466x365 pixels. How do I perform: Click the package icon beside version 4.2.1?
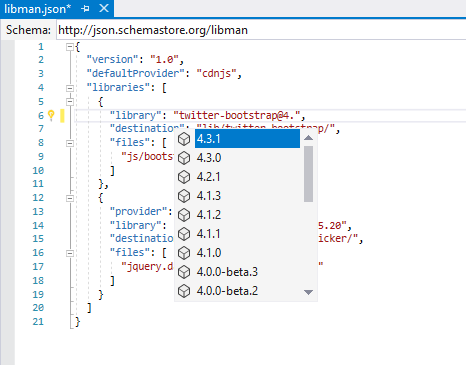coord(184,177)
